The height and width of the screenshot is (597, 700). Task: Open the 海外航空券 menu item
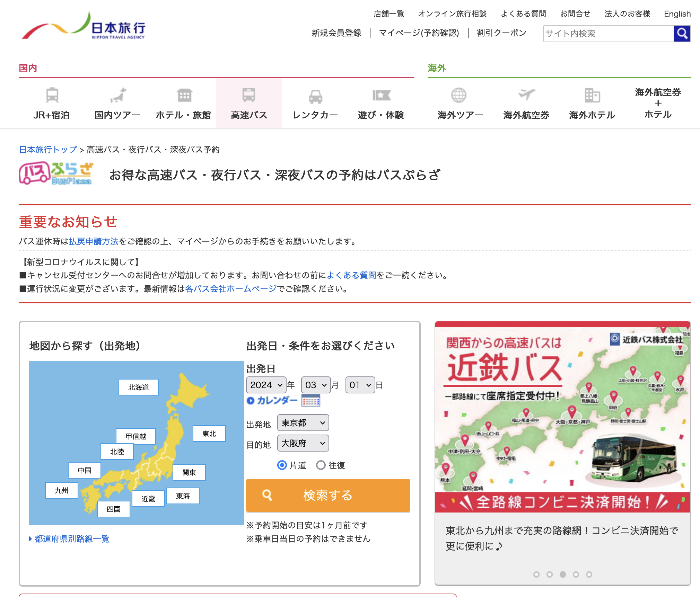click(526, 103)
